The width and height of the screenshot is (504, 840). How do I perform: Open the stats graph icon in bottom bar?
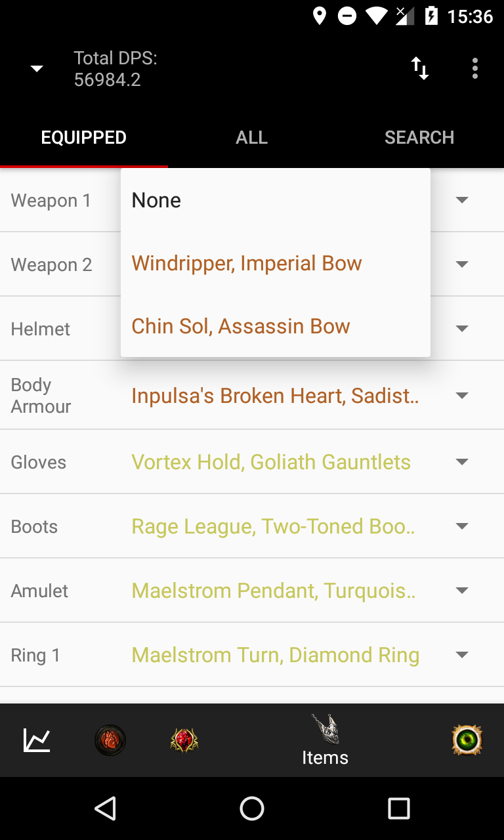[x=37, y=740]
